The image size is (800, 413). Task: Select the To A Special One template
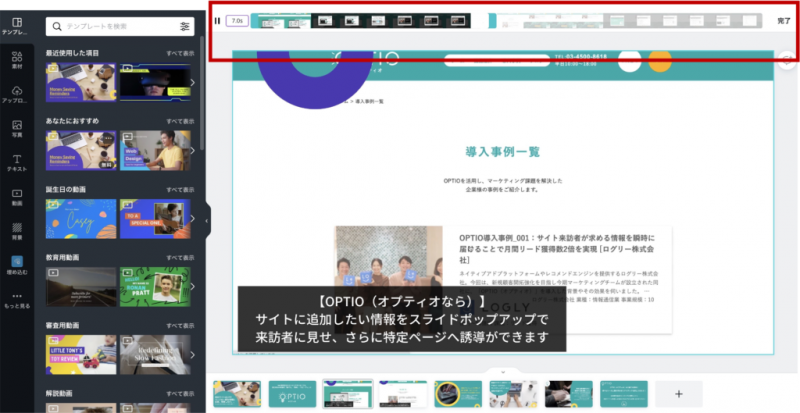[155, 218]
